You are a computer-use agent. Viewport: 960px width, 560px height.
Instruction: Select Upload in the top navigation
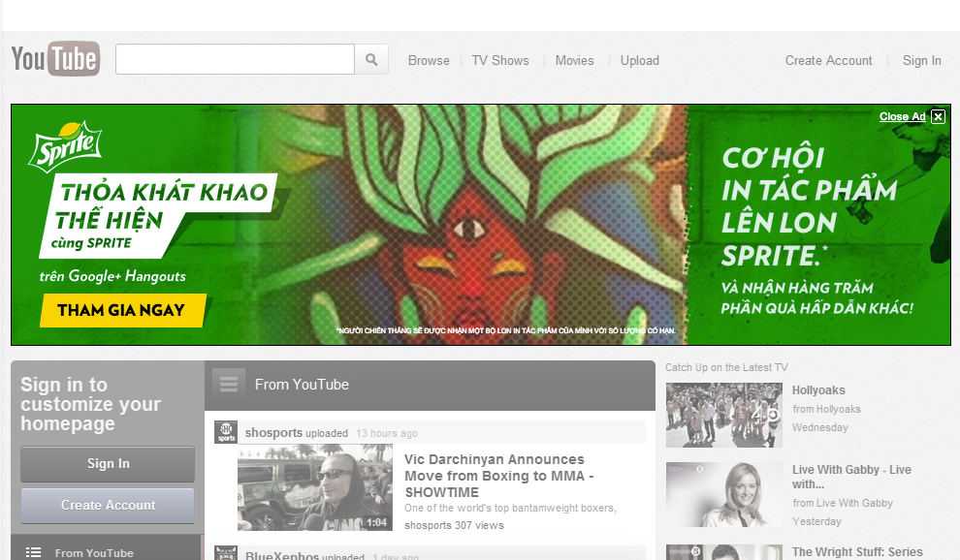pyautogui.click(x=640, y=61)
